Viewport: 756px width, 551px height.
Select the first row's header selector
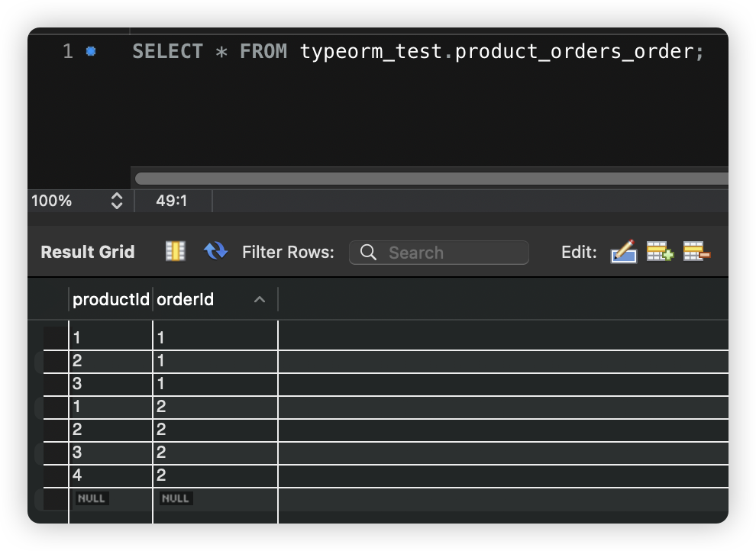pyautogui.click(x=56, y=338)
